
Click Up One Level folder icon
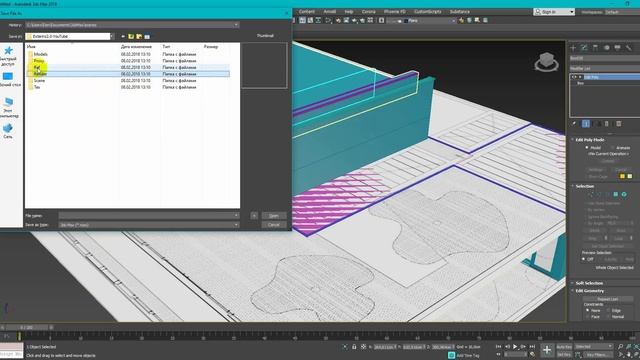click(x=131, y=36)
